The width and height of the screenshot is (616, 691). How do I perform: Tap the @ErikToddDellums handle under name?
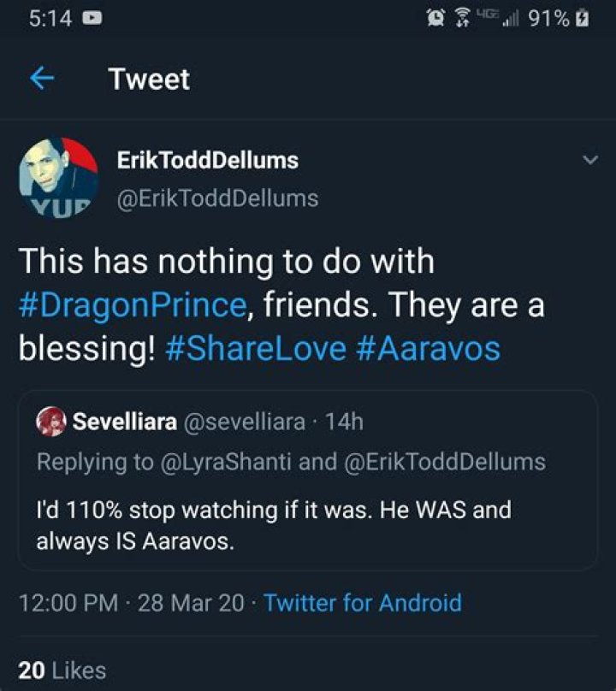click(216, 198)
